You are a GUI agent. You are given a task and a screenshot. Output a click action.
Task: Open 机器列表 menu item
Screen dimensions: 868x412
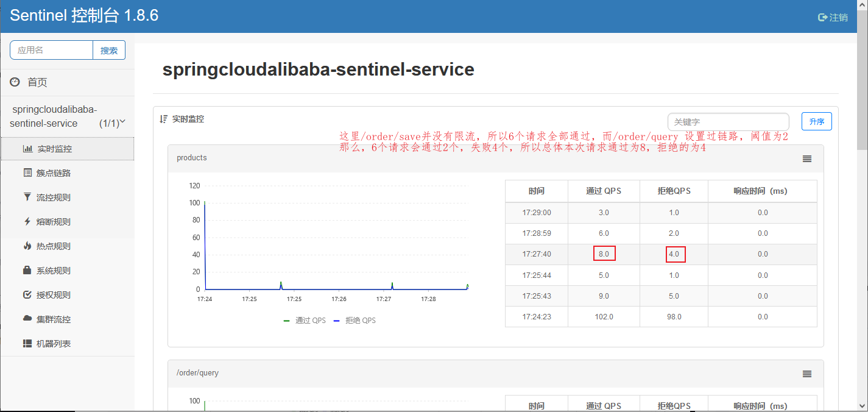(x=67, y=344)
